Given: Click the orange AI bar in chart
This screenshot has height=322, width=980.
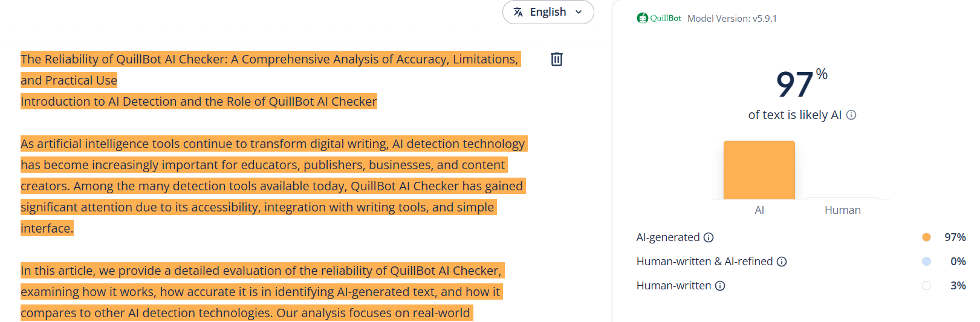Looking at the screenshot, I should click(759, 170).
